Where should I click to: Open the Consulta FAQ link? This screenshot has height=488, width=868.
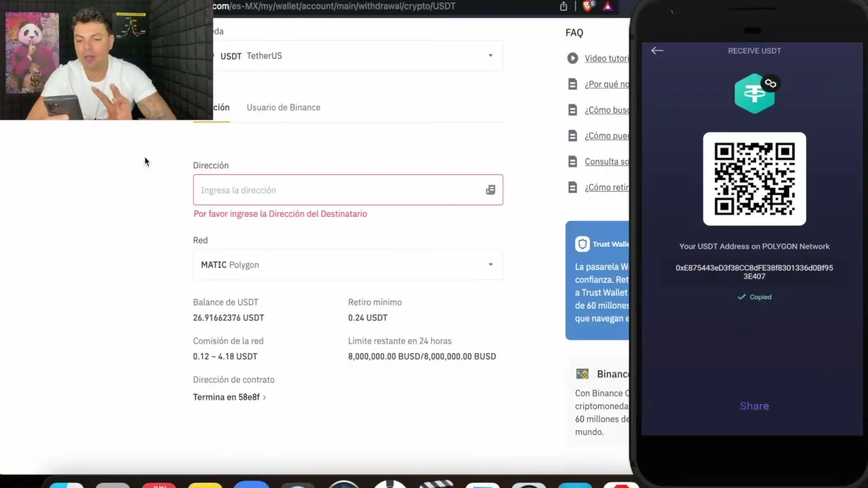click(x=607, y=161)
